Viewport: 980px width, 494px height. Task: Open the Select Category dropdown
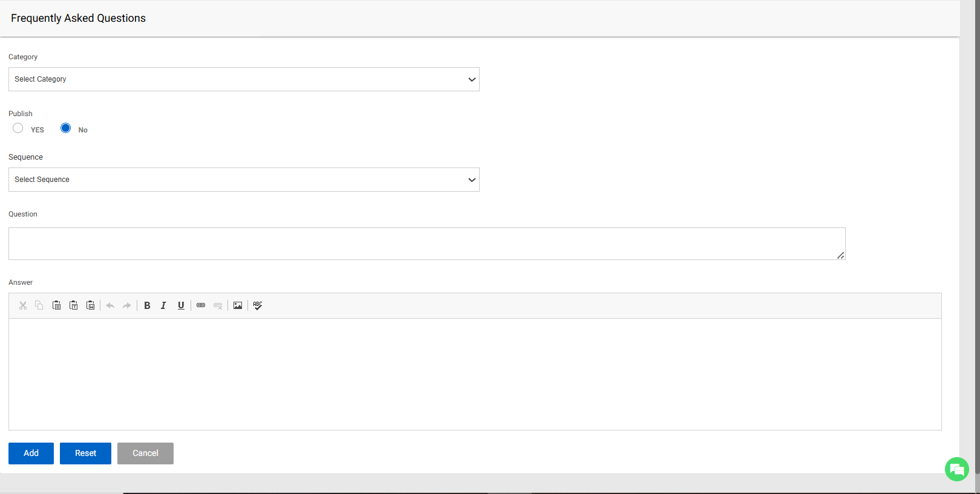(x=244, y=79)
